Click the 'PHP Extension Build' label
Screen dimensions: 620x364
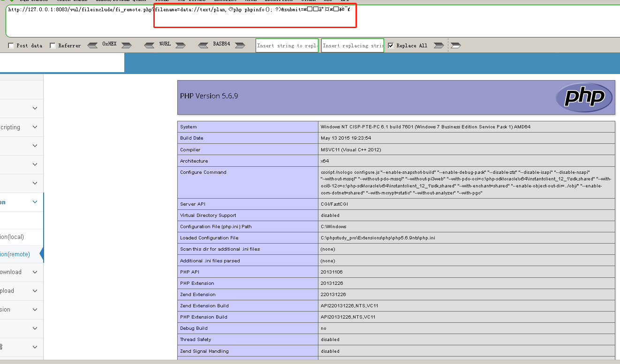[x=204, y=317]
